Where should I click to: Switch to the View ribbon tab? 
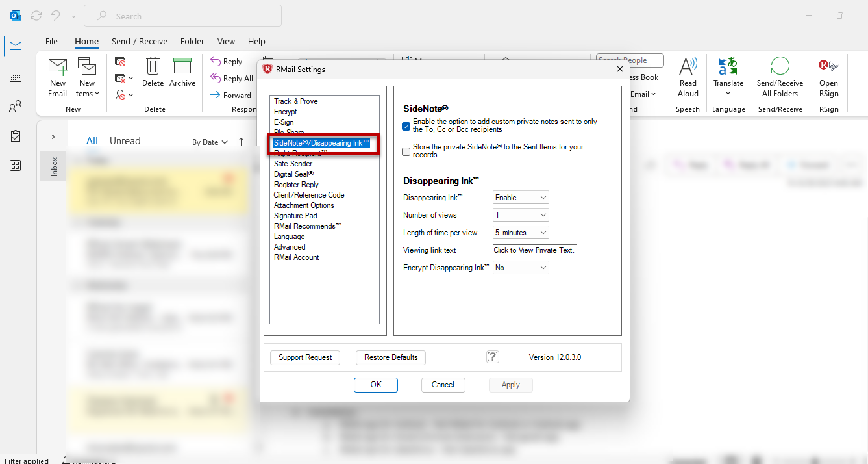(x=226, y=41)
